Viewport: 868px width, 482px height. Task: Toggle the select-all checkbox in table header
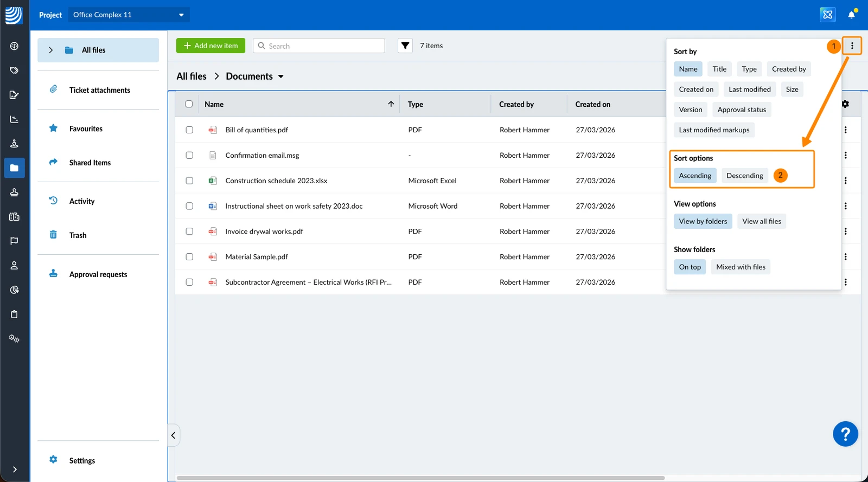click(x=189, y=104)
